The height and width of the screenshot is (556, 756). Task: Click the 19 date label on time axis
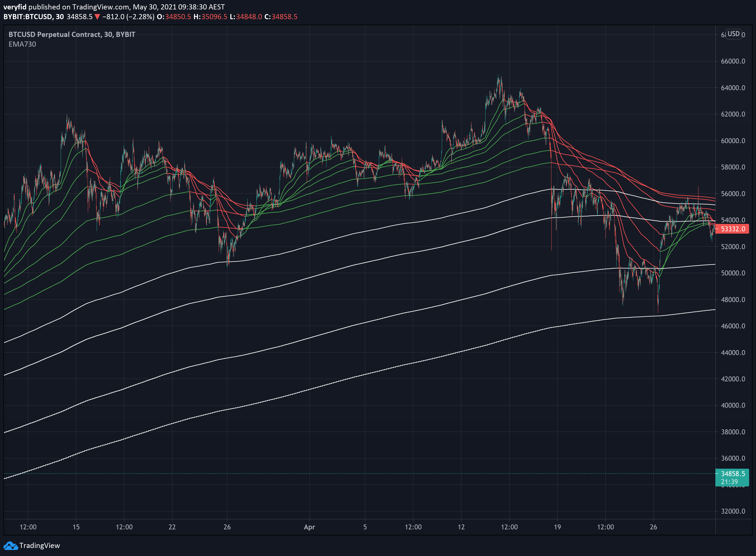(x=557, y=527)
